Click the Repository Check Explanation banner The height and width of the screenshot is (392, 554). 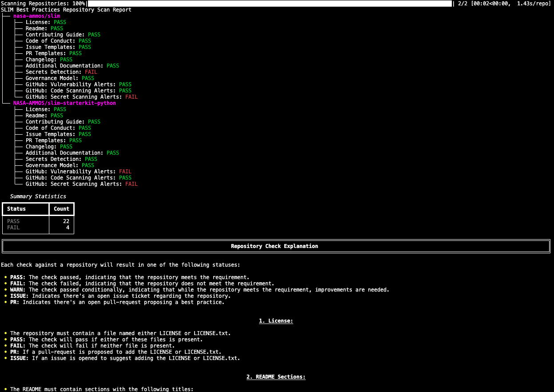click(x=276, y=246)
